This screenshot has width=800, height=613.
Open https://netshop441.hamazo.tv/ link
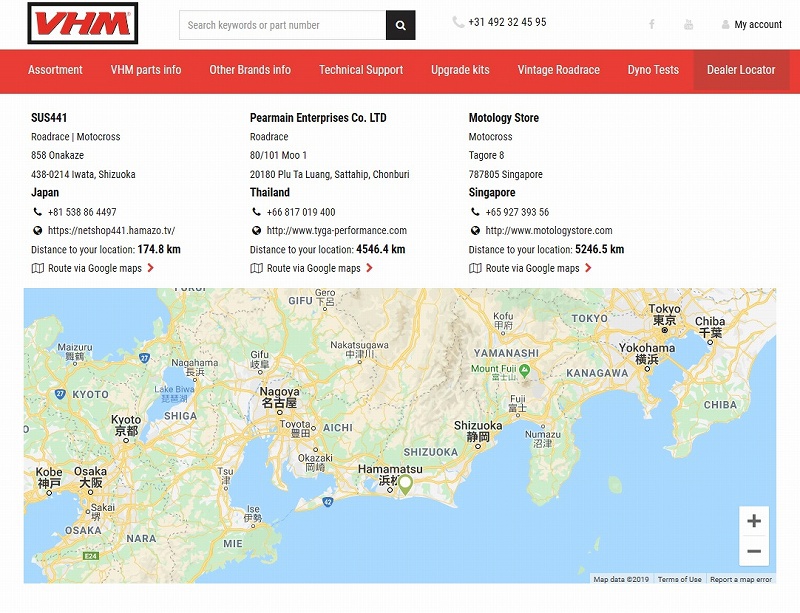coord(111,231)
